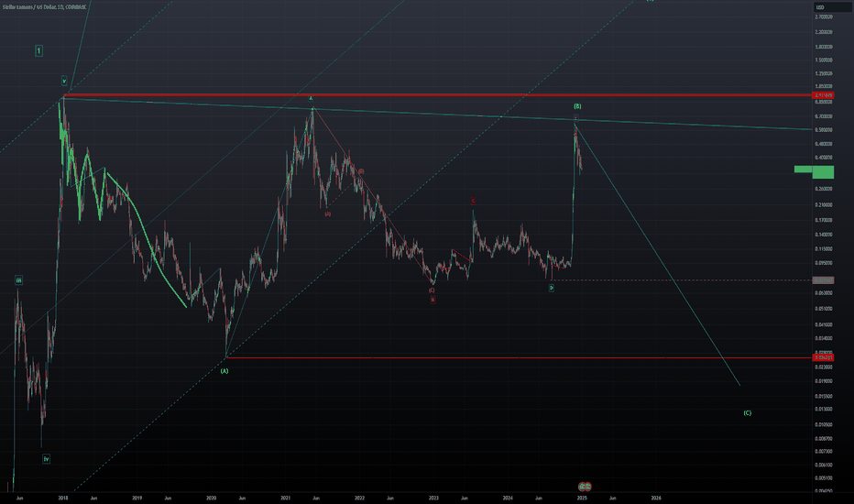Screen dimensions: 854x504
Task: Click the 0.041000 price axis label
Action: pos(824,324)
